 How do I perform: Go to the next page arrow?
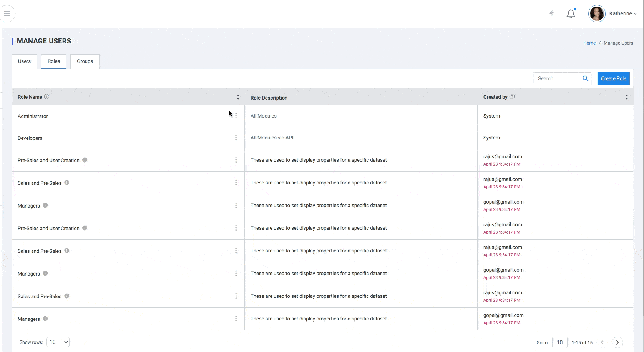pyautogui.click(x=617, y=342)
